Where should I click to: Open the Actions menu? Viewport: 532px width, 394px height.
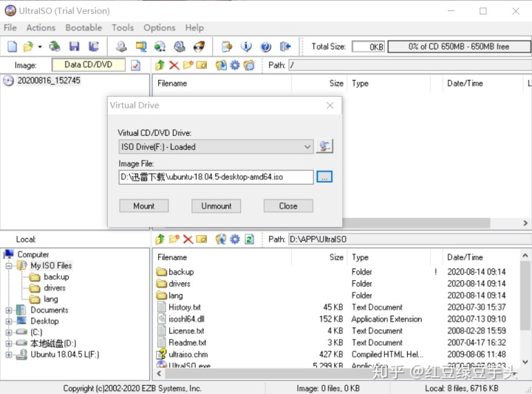pyautogui.click(x=41, y=28)
